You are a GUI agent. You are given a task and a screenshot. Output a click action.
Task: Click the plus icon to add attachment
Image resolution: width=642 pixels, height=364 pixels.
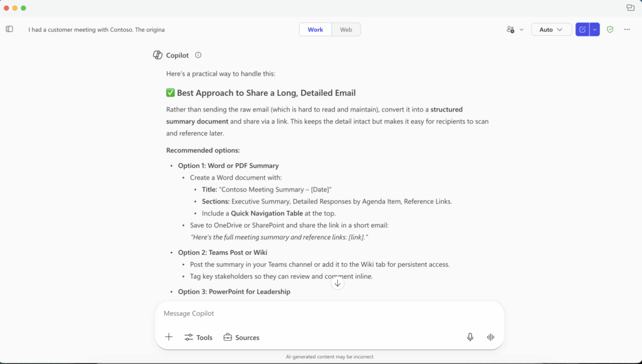tap(169, 337)
